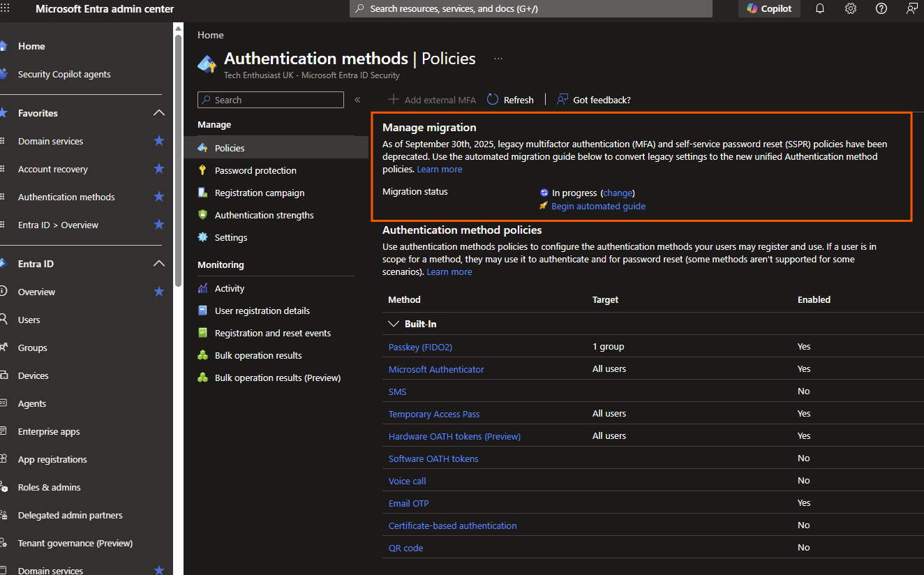Click the Add external MFA toolbar item
Viewport: 924px width, 575px height.
[431, 100]
